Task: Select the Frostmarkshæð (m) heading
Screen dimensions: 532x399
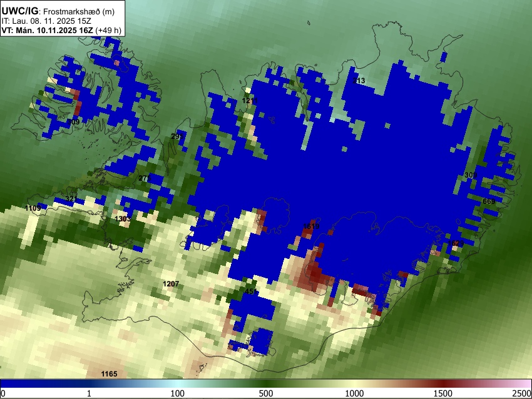Action: pos(79,11)
